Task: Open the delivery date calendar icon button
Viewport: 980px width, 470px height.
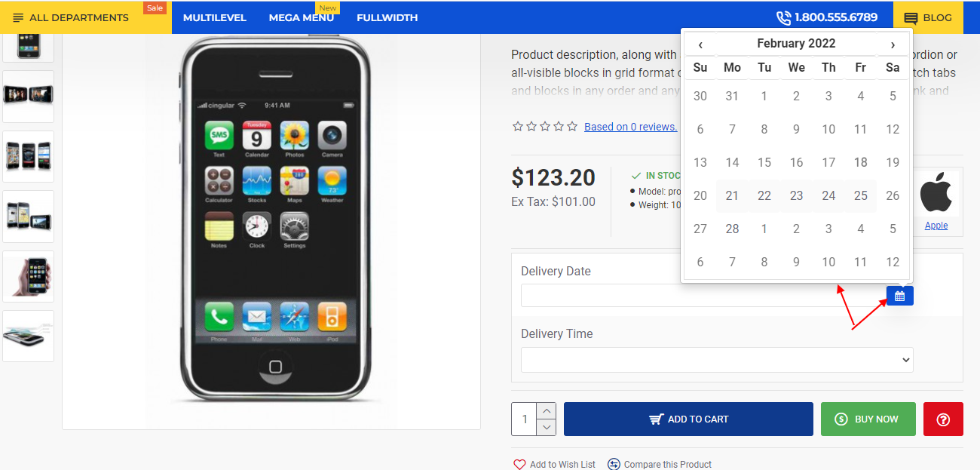Action: [x=899, y=296]
